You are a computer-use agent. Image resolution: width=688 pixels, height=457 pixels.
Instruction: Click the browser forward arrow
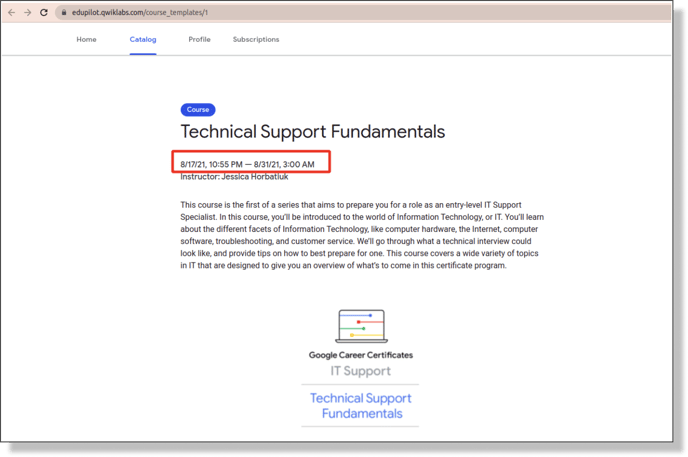(x=27, y=13)
